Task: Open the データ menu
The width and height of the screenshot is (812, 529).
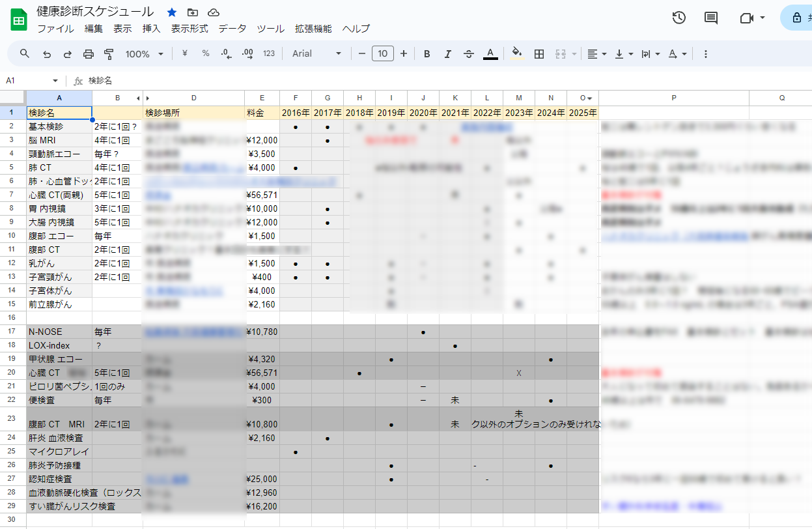Action: 232,29
